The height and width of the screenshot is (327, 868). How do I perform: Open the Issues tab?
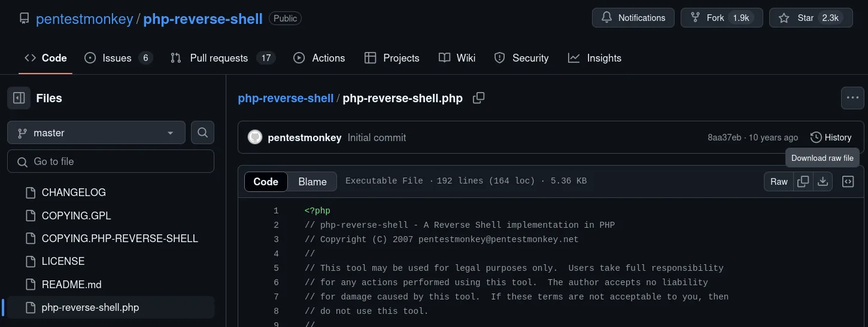coord(119,58)
